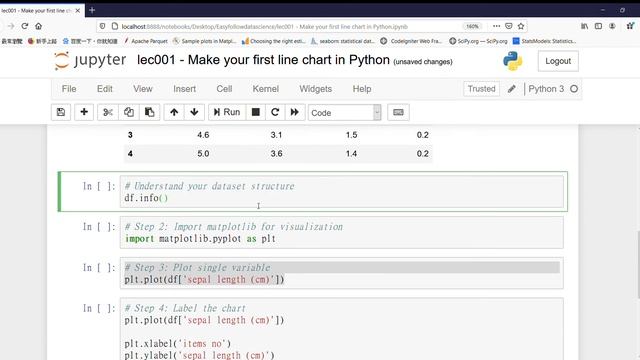The width and height of the screenshot is (640, 360).
Task: Click the browser forward arrow
Action: [x=11, y=26]
